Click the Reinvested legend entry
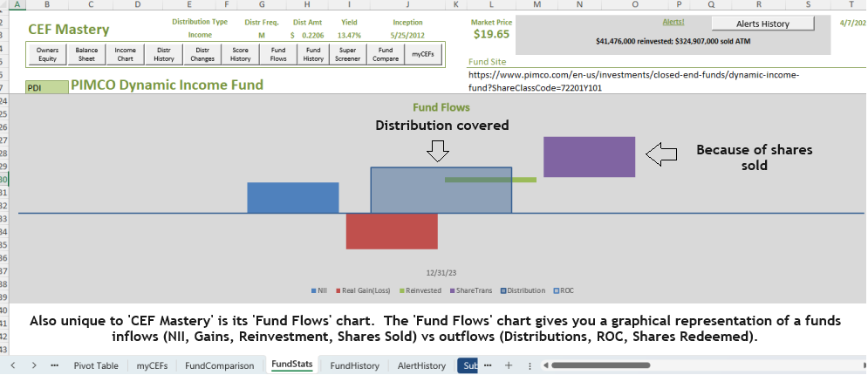Image resolution: width=868 pixels, height=375 pixels. (420, 290)
